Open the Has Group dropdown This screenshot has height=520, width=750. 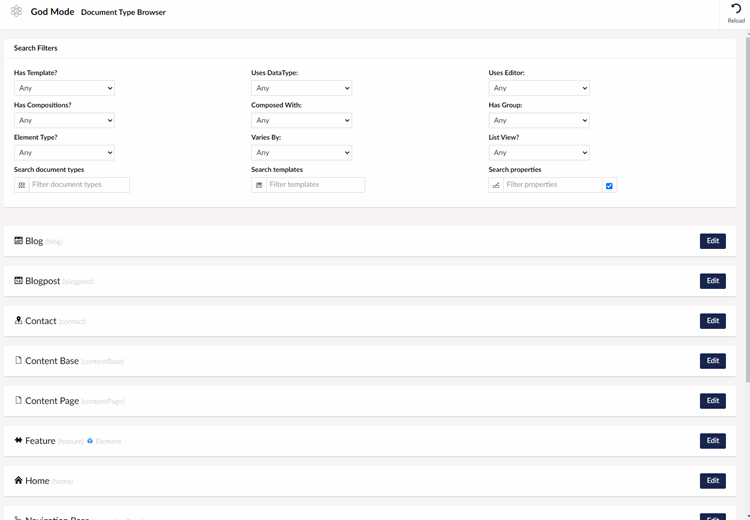[x=539, y=120]
